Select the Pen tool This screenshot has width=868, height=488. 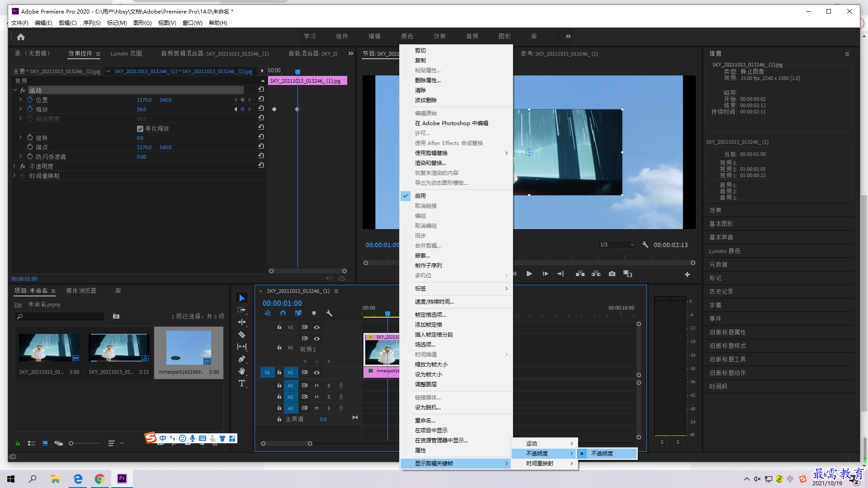[242, 359]
